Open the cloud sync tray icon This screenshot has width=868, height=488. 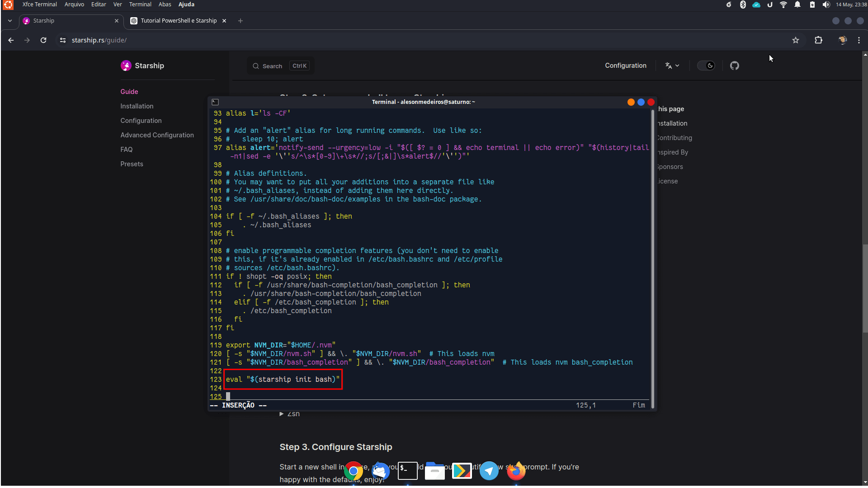(756, 5)
